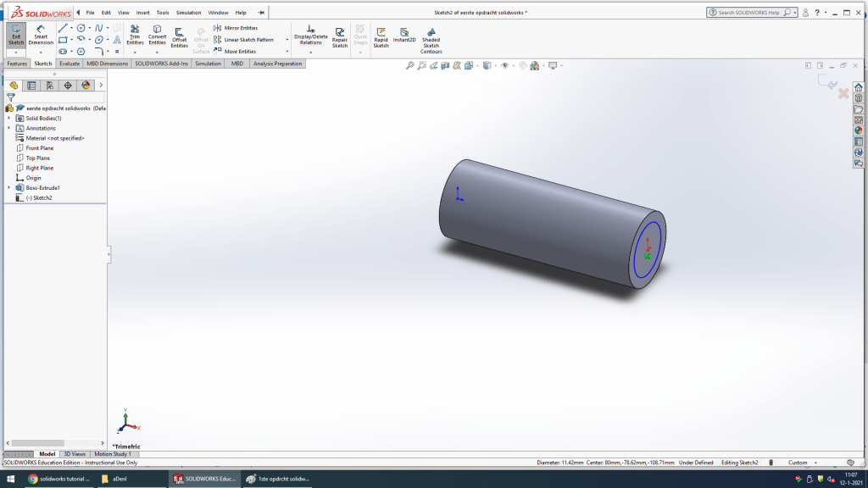Open the Repair Sketch tool
The image size is (868, 488).
click(339, 37)
